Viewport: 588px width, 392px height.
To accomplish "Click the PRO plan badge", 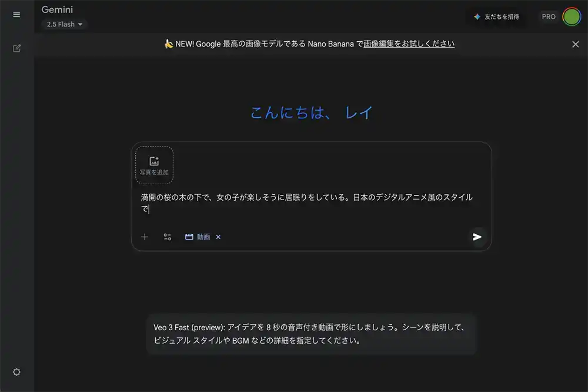I will (549, 16).
